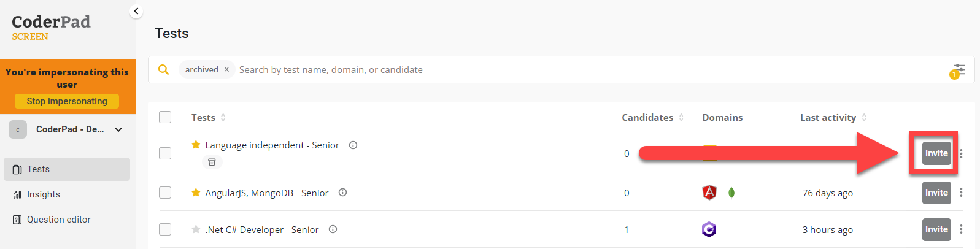Screen dimensions: 980x249
Task: Remove the archived filter chip
Action: point(226,70)
